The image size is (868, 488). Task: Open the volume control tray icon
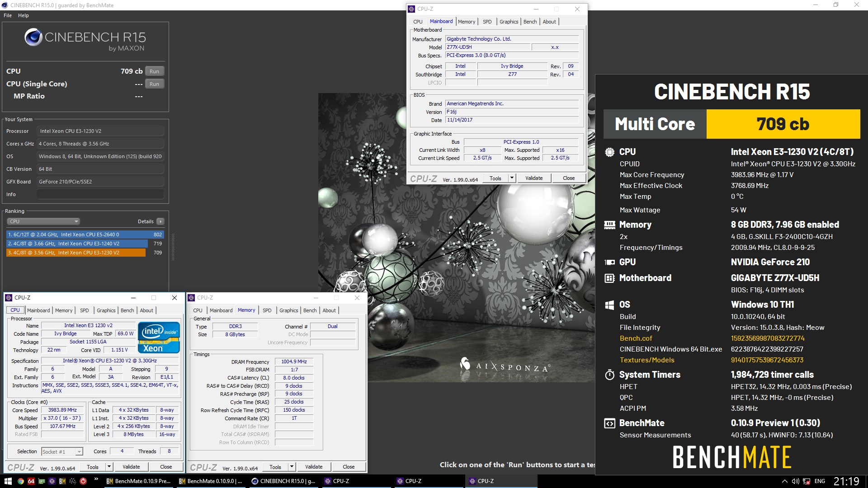[x=795, y=481]
